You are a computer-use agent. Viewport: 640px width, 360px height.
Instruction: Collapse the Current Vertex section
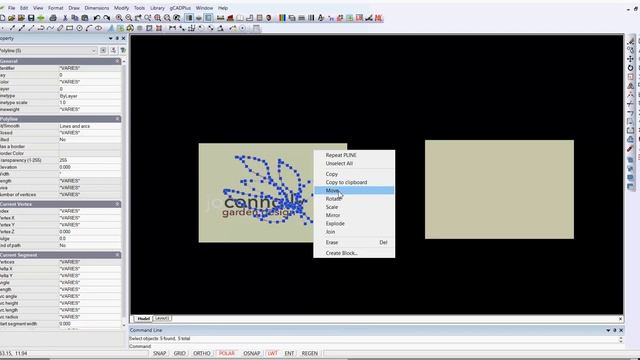tap(118, 204)
